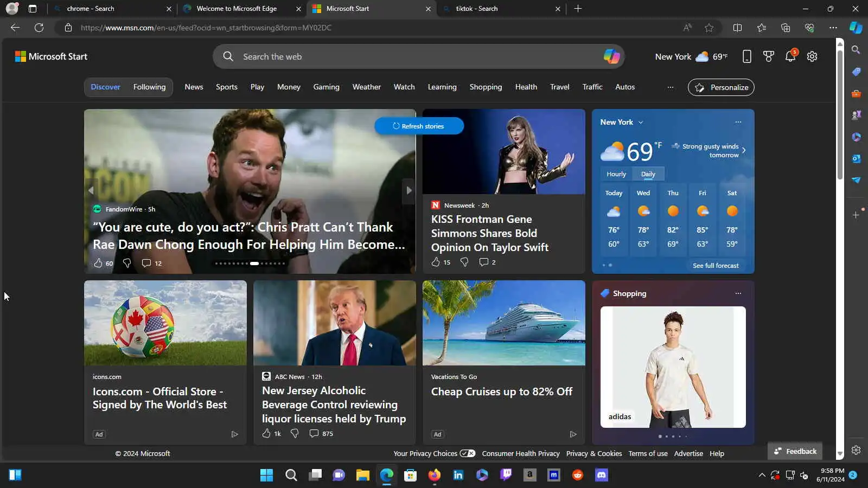Go to next story in carousel
Image resolution: width=868 pixels, height=488 pixels.
409,190
